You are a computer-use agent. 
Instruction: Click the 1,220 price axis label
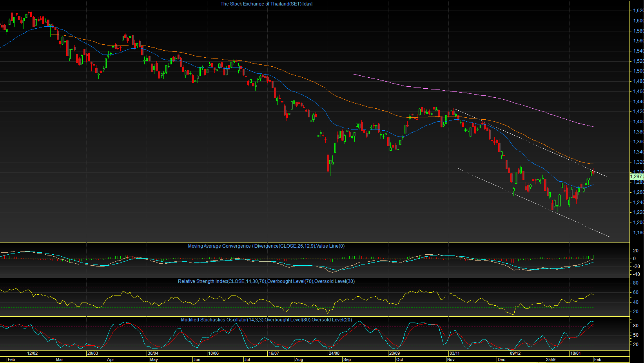pos(638,212)
